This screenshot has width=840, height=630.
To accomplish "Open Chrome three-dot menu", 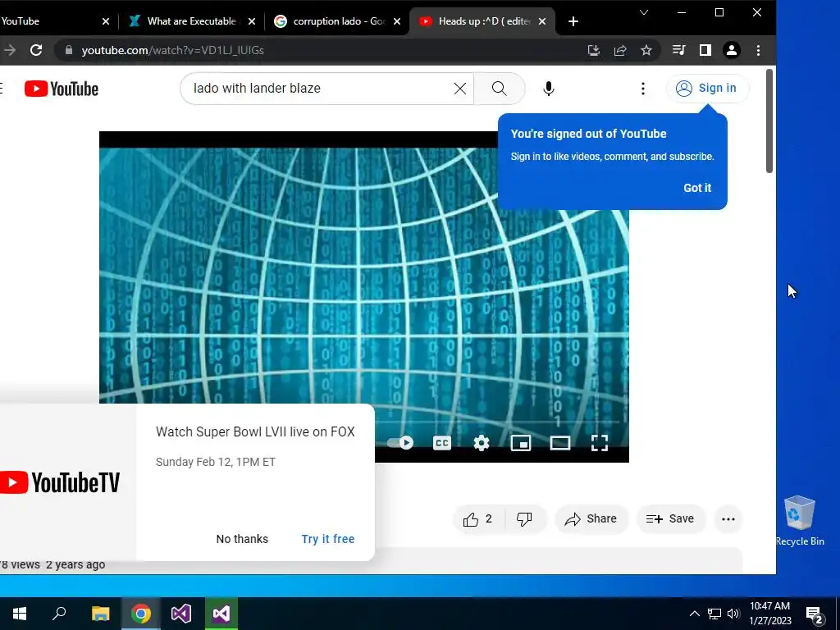I will click(x=758, y=50).
